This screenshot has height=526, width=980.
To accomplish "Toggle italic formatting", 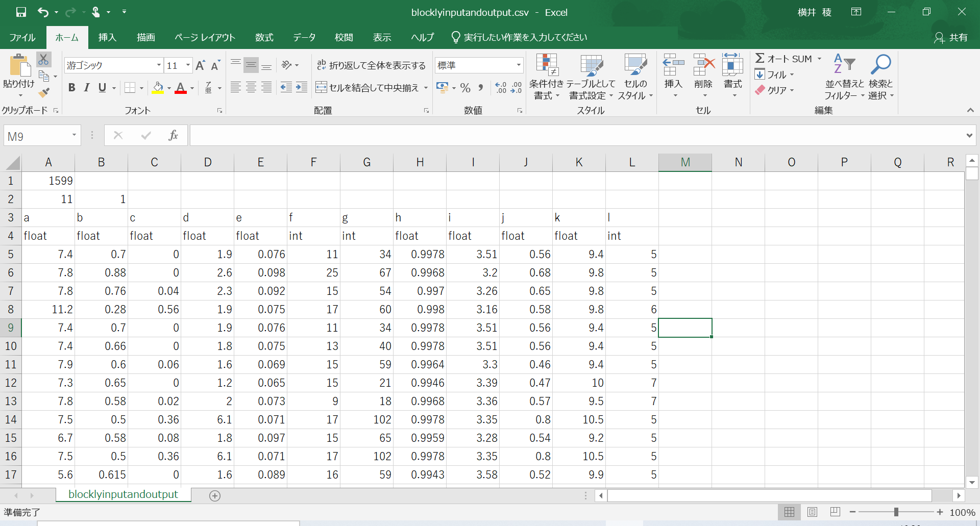I will click(x=87, y=88).
